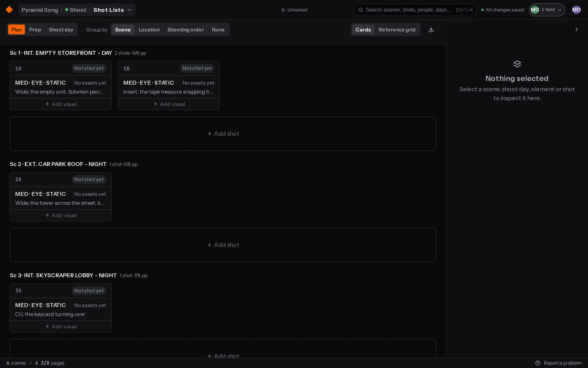
Task: Click the download export icon
Action: click(431, 29)
